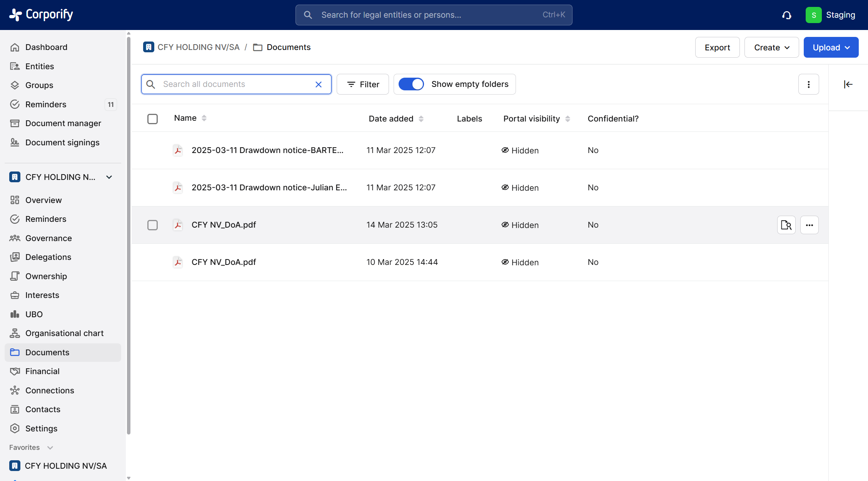Select the CFY NV_DoA.pdf row checkbox
This screenshot has height=481, width=868.
pyautogui.click(x=152, y=225)
